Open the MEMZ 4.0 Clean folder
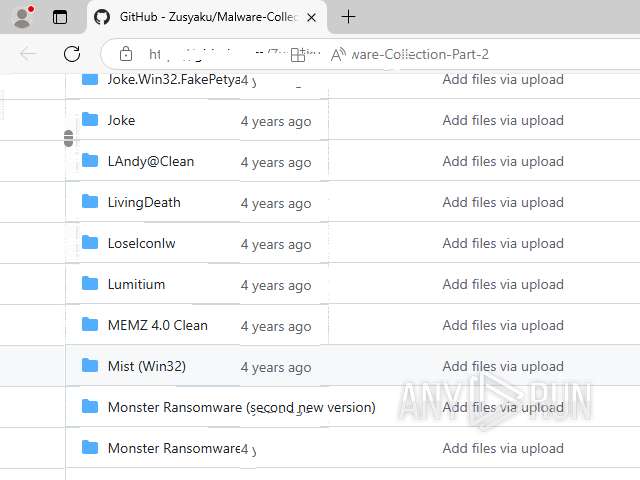640x480 pixels. point(158,325)
